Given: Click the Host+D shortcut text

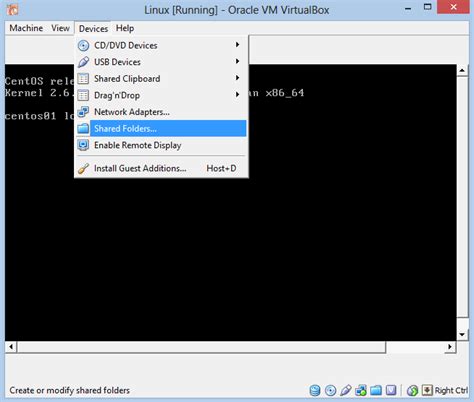Looking at the screenshot, I should point(221,168).
